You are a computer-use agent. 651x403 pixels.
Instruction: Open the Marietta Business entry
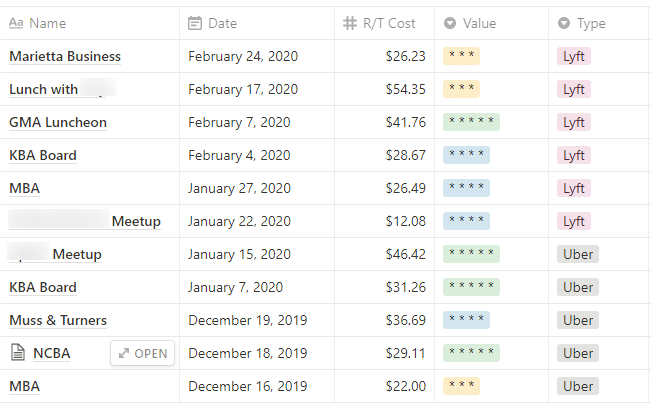pos(65,56)
